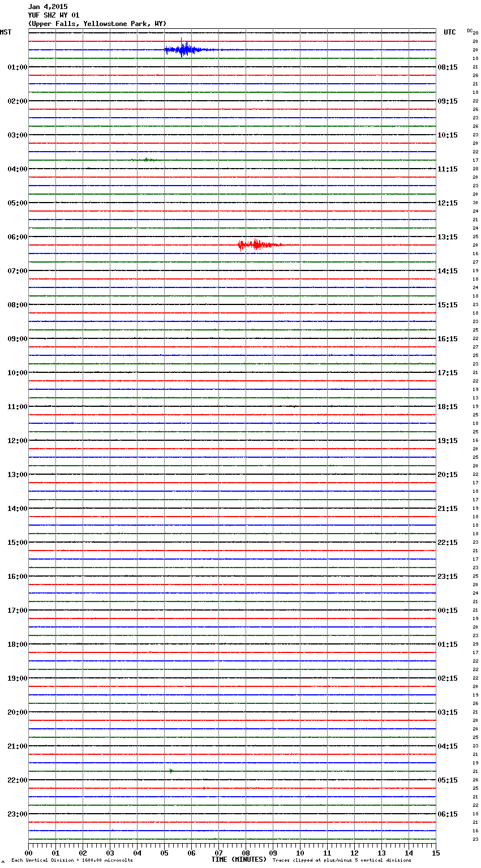The width and height of the screenshot is (481, 868).
Task: Click the 16:00 MST time label
Action: pos(18,577)
